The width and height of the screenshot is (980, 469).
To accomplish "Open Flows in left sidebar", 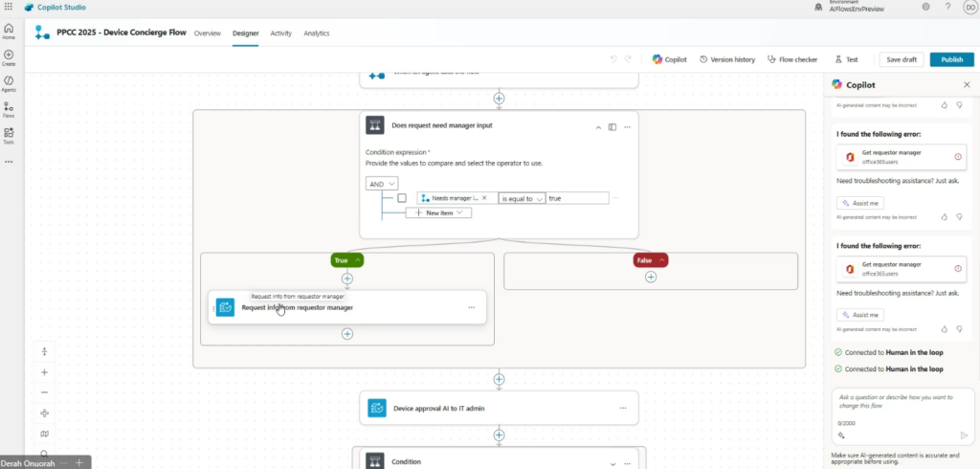I will click(9, 110).
